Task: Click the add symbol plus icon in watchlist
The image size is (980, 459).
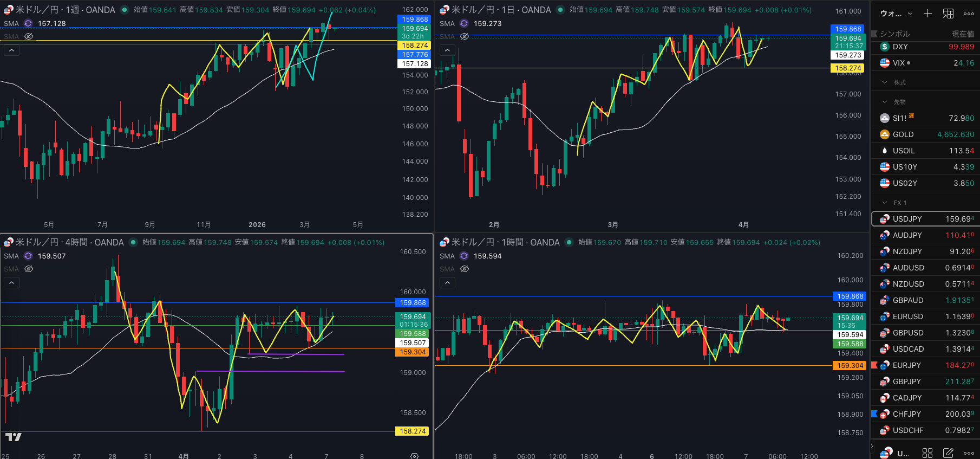Action: [x=927, y=14]
